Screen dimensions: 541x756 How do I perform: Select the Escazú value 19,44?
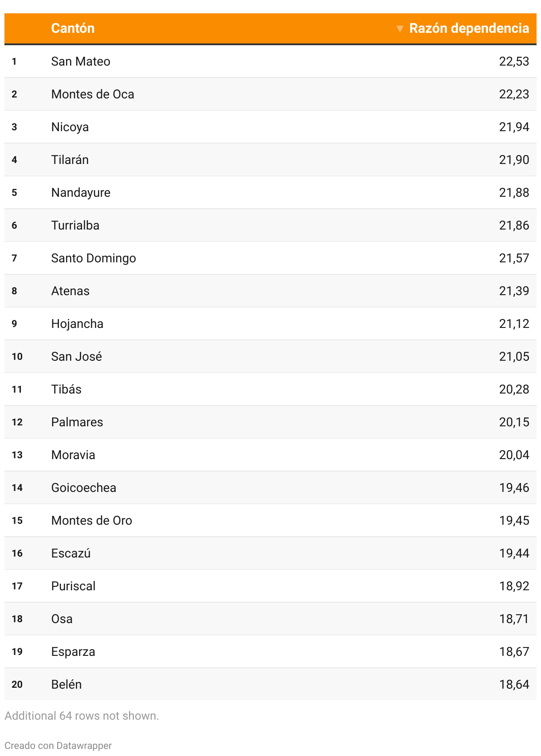(514, 553)
